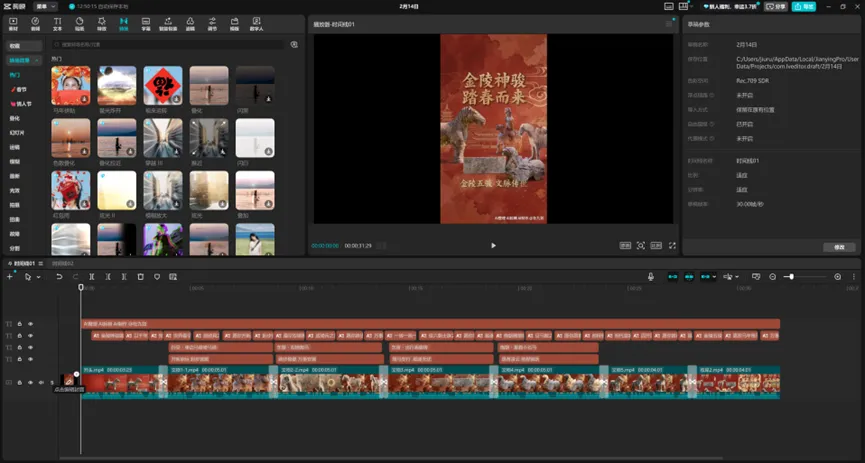The image size is (865, 463).
Task: Click the Modify (修改) button in draft panel
Action: (x=839, y=247)
